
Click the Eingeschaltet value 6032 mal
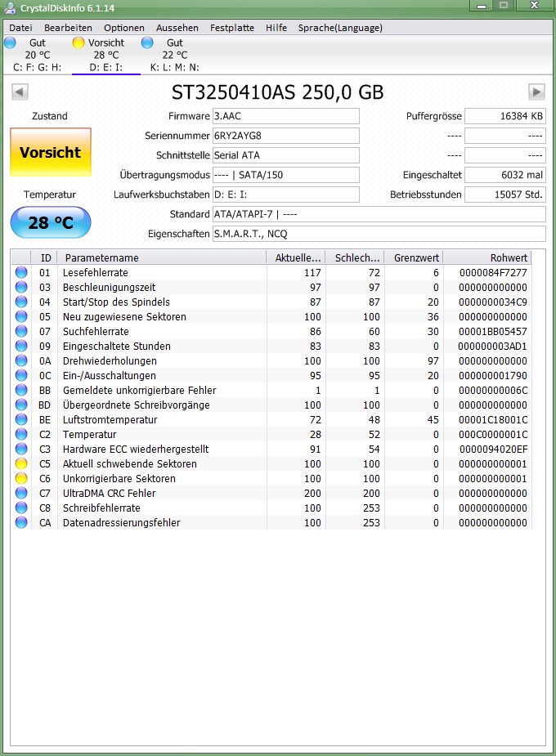pos(504,175)
